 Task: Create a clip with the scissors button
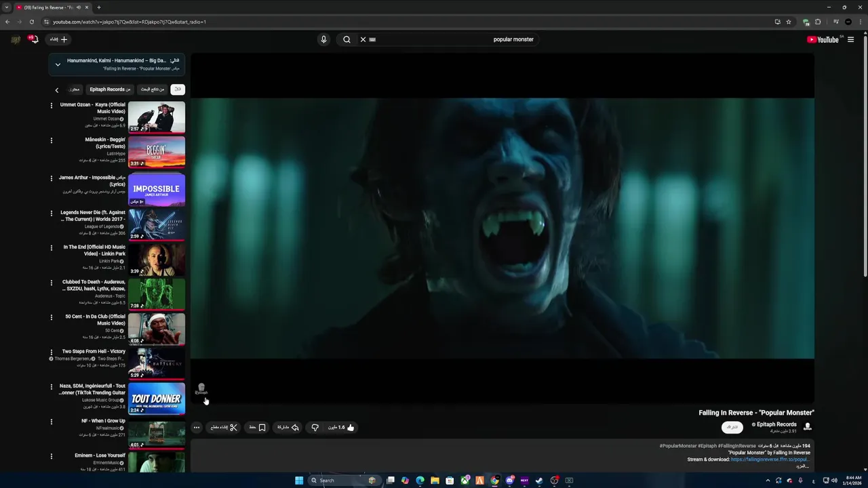coord(224,428)
